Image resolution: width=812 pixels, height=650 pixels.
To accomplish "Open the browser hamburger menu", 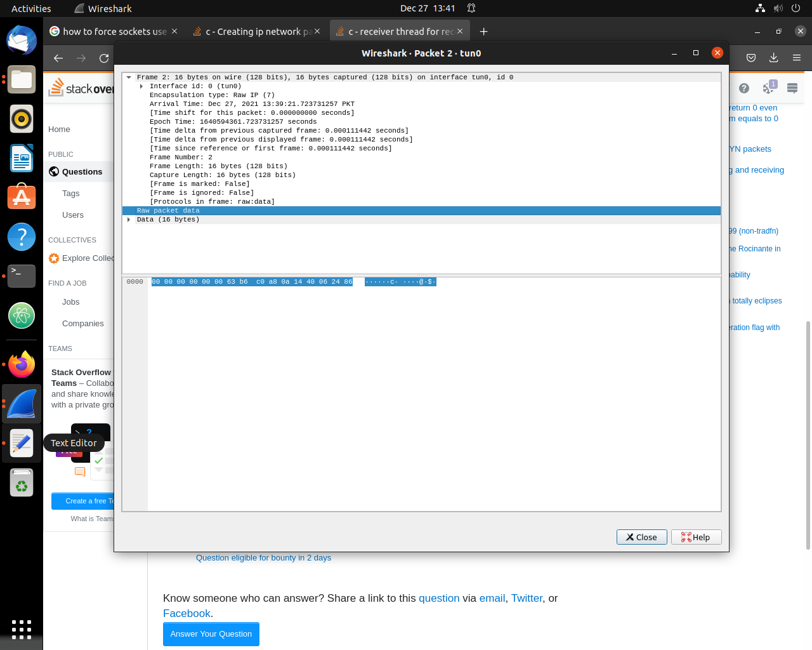I will pyautogui.click(x=797, y=58).
